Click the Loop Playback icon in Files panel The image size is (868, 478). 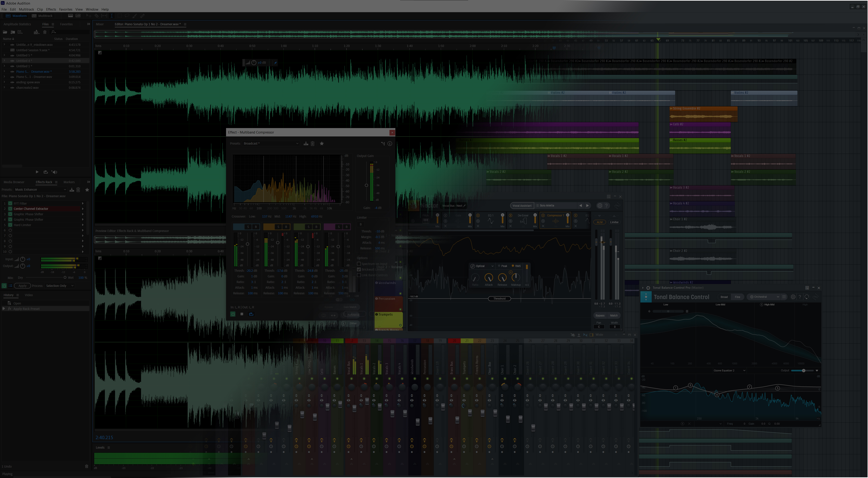click(45, 172)
